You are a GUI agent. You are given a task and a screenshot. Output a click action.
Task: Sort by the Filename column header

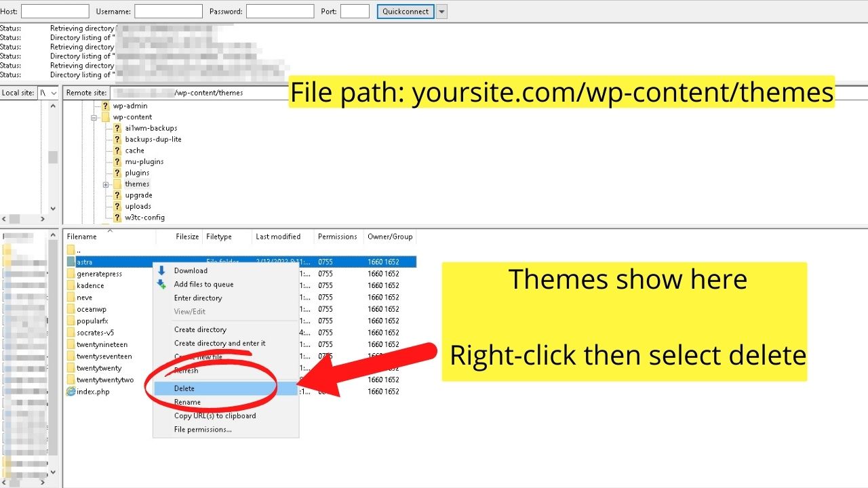coord(110,237)
